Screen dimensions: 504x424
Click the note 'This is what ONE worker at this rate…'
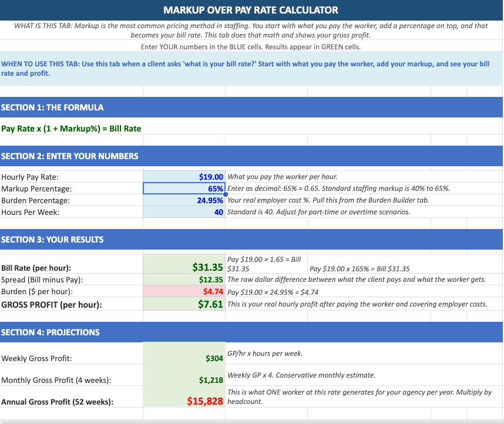tap(359, 396)
